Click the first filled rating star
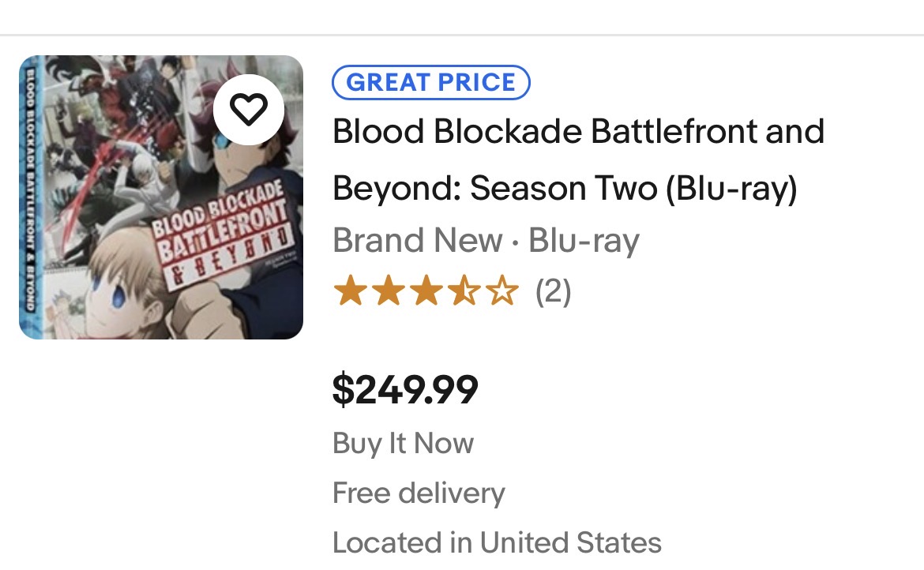924x570 pixels. [x=350, y=291]
